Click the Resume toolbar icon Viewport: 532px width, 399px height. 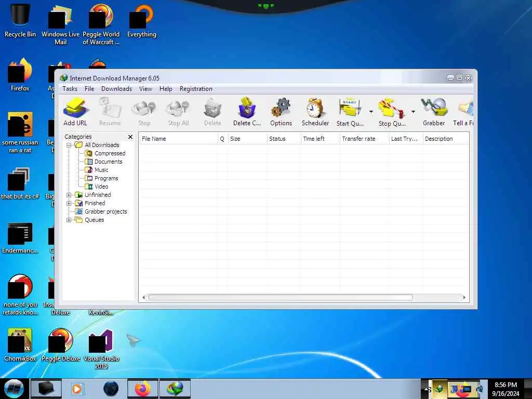pyautogui.click(x=110, y=112)
